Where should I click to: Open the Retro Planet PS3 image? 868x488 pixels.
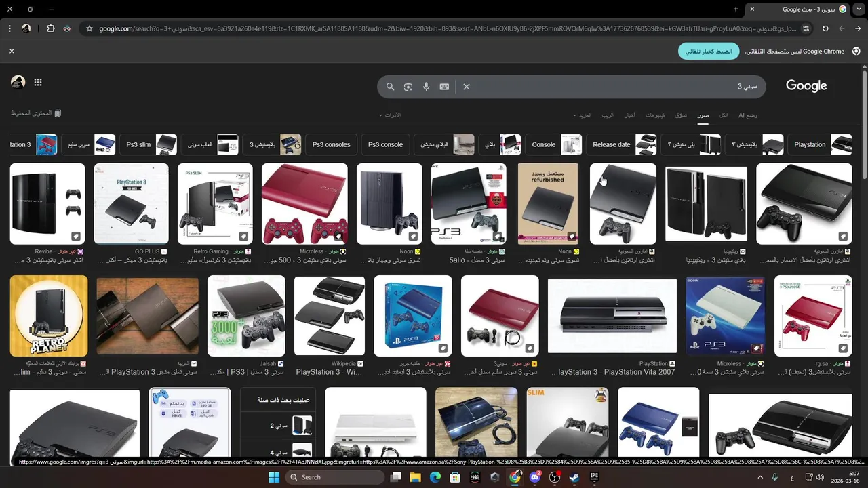[x=49, y=316]
